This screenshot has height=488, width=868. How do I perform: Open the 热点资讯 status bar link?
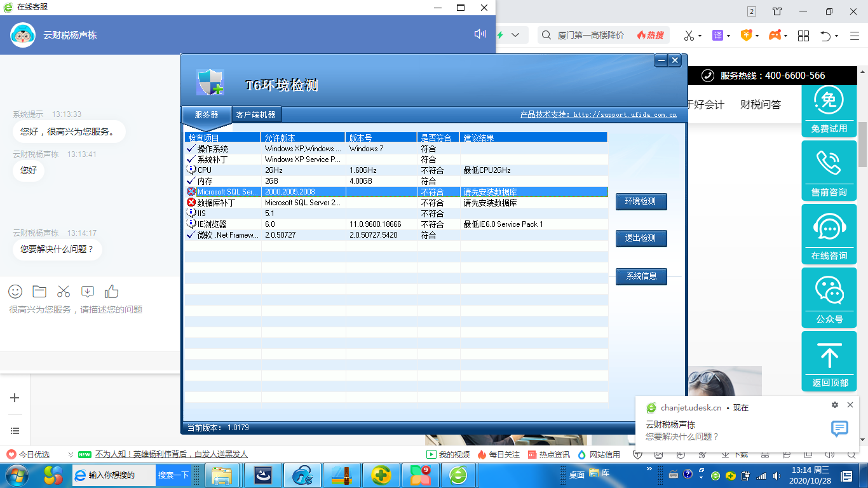[549, 454]
